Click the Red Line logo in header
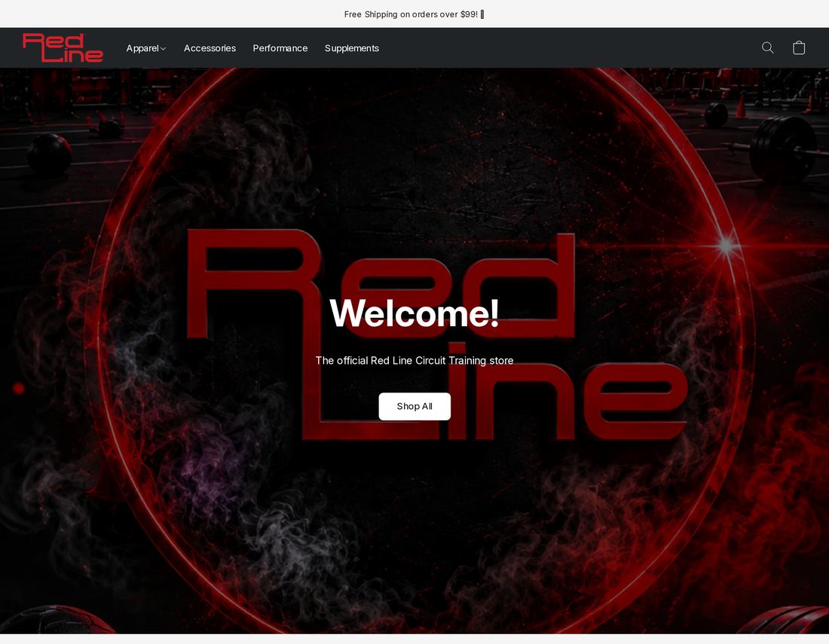Image resolution: width=829 pixels, height=644 pixels. pos(63,47)
